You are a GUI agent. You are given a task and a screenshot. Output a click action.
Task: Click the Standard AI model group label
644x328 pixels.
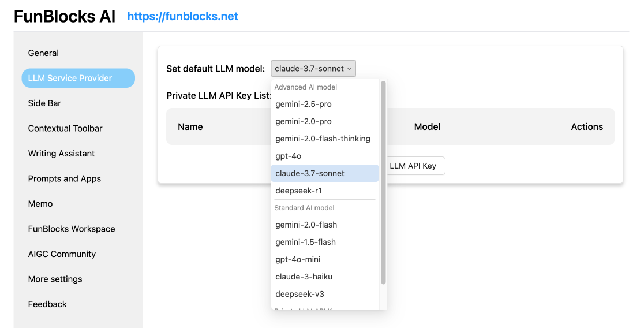(304, 207)
